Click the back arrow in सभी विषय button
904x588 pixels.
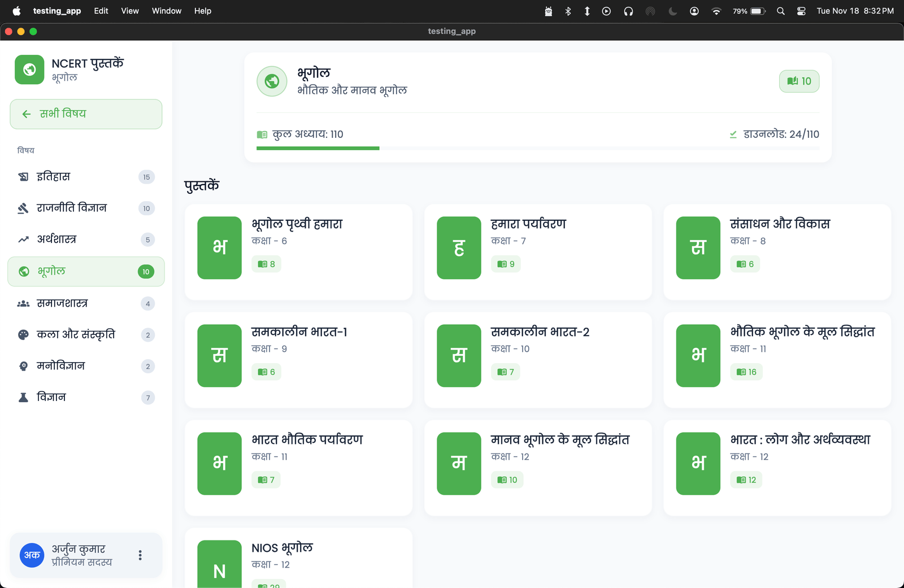click(26, 114)
